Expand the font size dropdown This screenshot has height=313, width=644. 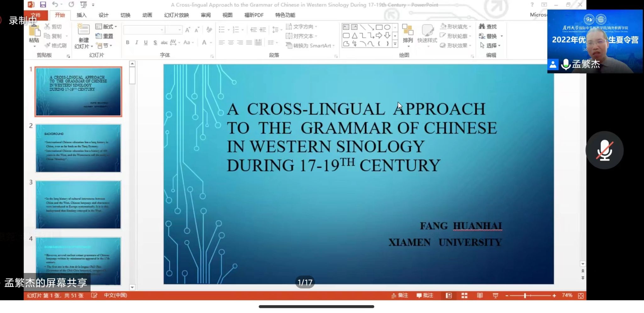(x=180, y=30)
